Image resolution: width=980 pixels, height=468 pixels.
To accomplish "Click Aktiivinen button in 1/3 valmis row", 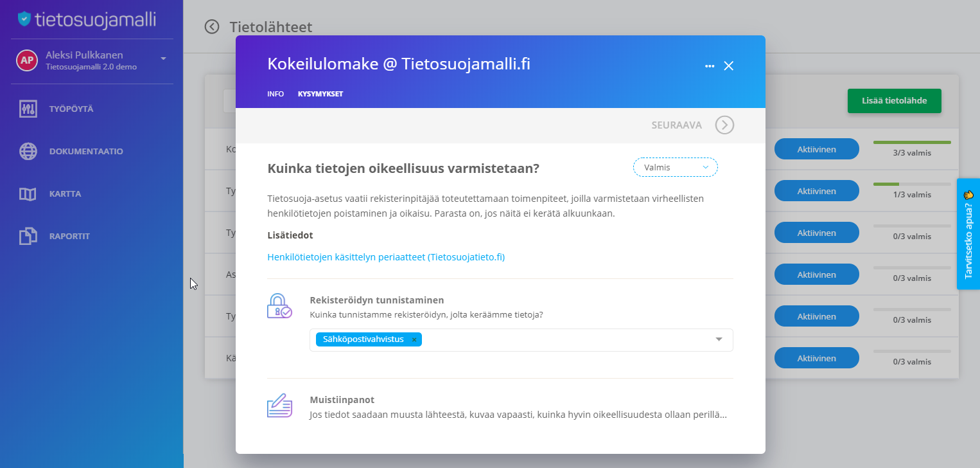I will point(816,191).
